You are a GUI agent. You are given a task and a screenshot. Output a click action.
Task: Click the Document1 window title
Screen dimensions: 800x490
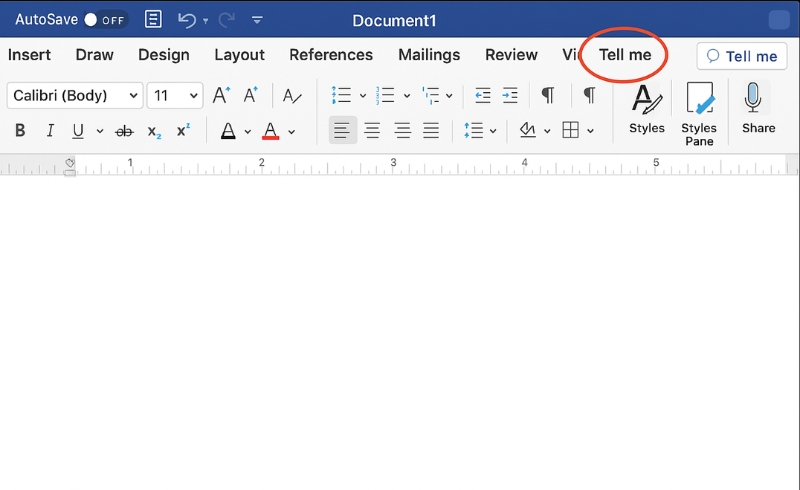pyautogui.click(x=394, y=20)
